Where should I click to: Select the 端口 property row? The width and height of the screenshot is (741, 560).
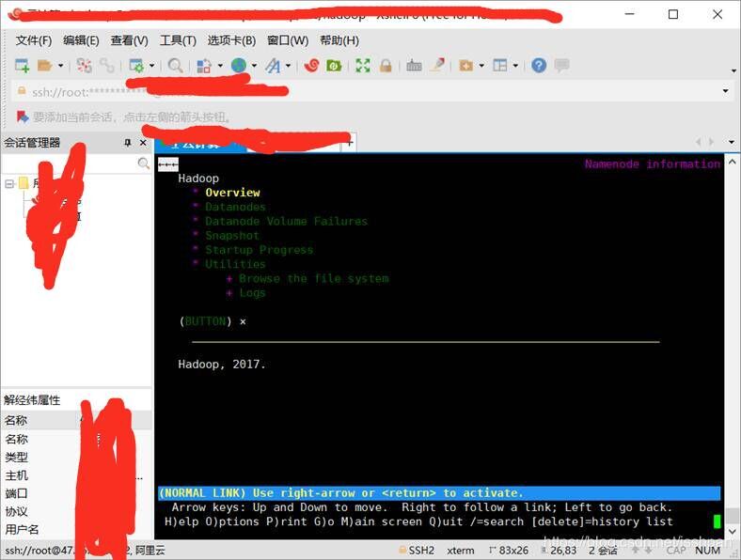click(x=75, y=493)
